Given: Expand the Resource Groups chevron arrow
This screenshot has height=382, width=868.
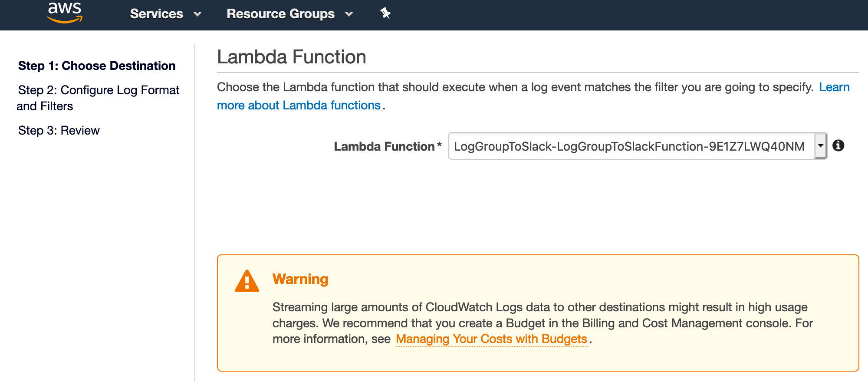Looking at the screenshot, I should pos(349,14).
